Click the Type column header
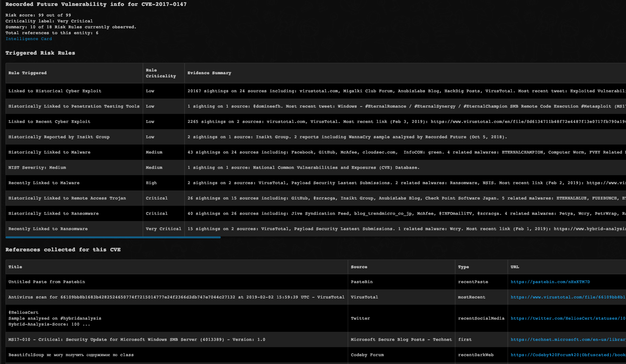Viewport: 626px width, 364px height. (463, 267)
